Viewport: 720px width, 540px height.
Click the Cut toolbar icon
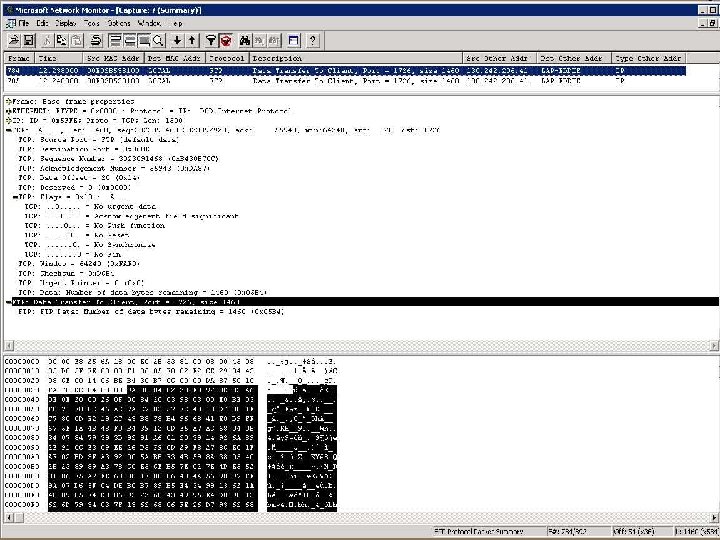(x=46, y=41)
